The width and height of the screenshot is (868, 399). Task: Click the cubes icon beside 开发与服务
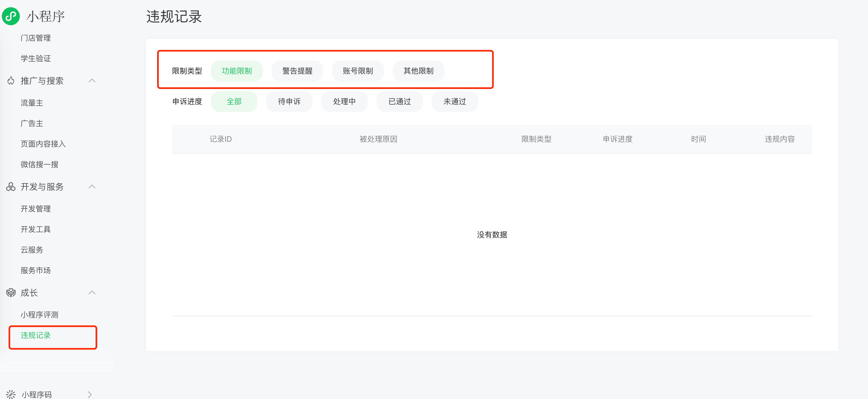(11, 187)
